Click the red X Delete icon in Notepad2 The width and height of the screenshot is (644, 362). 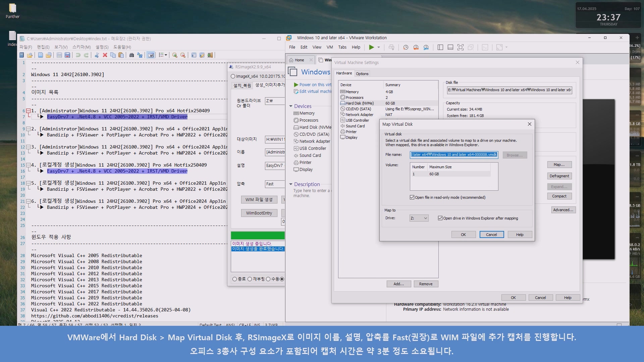point(105,55)
